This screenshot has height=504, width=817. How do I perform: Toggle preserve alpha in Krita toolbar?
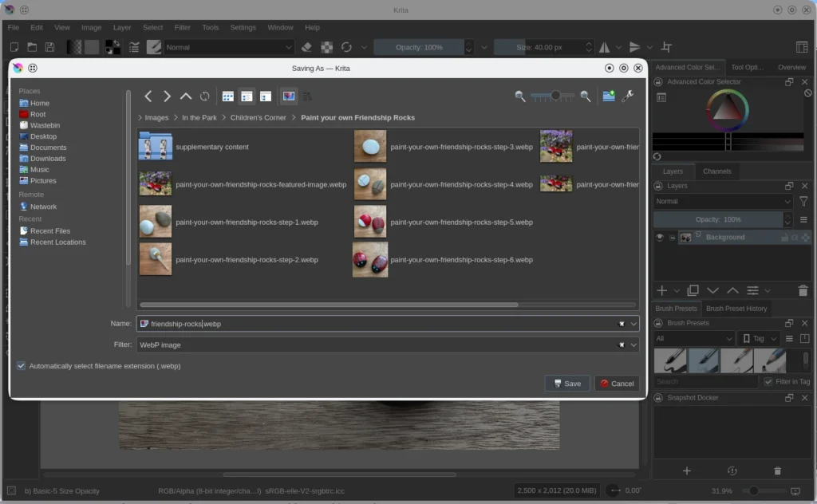(x=326, y=47)
